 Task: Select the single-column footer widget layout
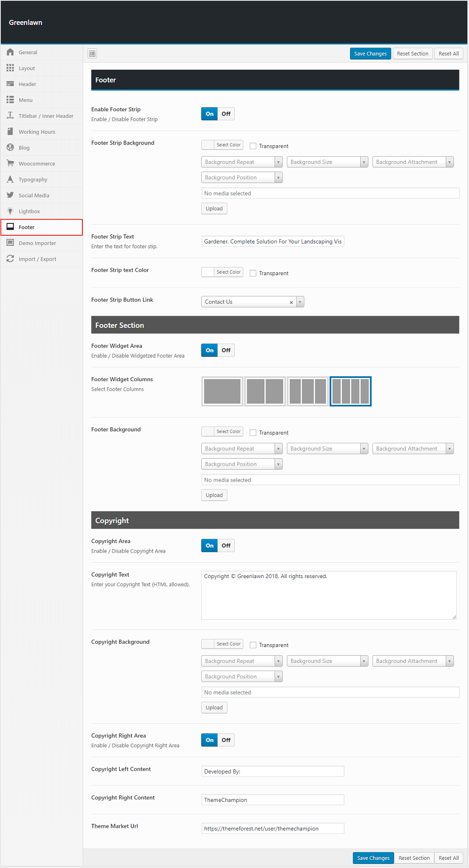point(222,391)
